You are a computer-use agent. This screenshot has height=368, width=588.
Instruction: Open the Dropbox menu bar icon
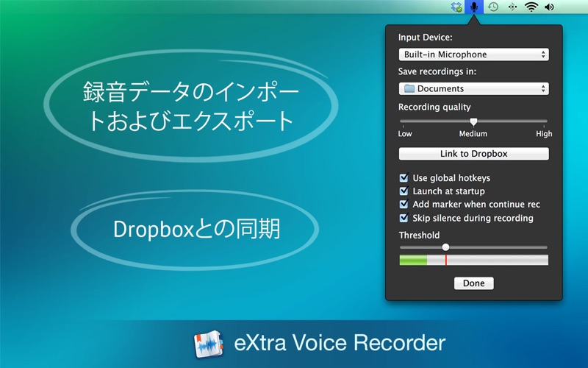tap(456, 7)
